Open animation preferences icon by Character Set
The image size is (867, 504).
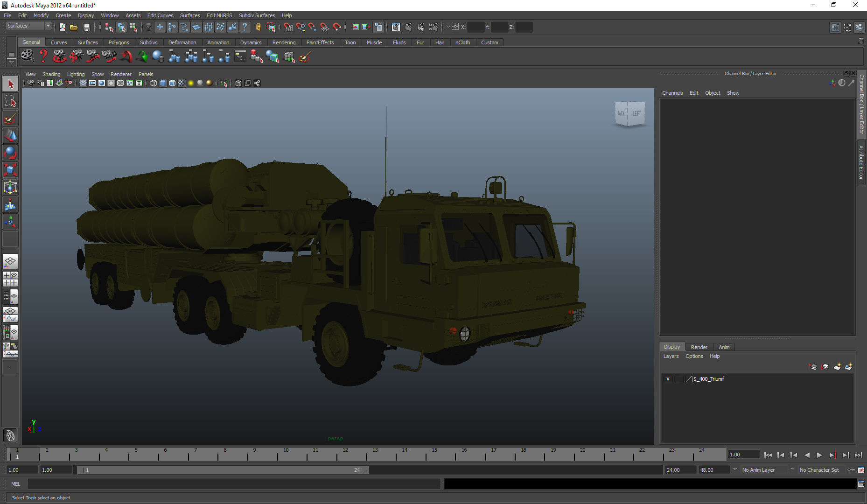(x=861, y=470)
